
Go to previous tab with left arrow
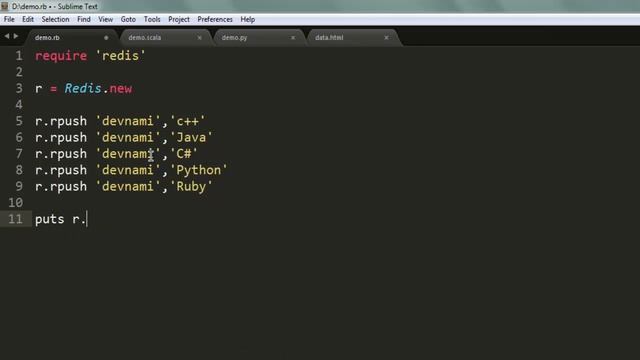point(7,36)
